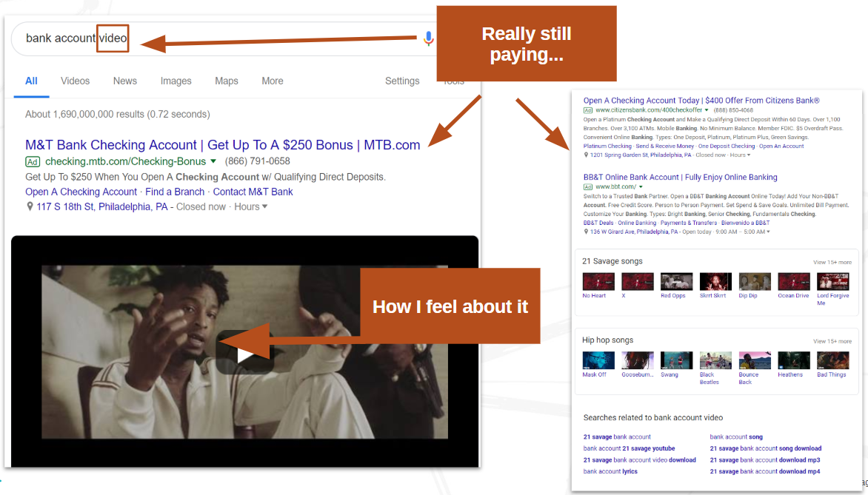
Task: Switch to the Videos search tab
Action: (x=75, y=81)
